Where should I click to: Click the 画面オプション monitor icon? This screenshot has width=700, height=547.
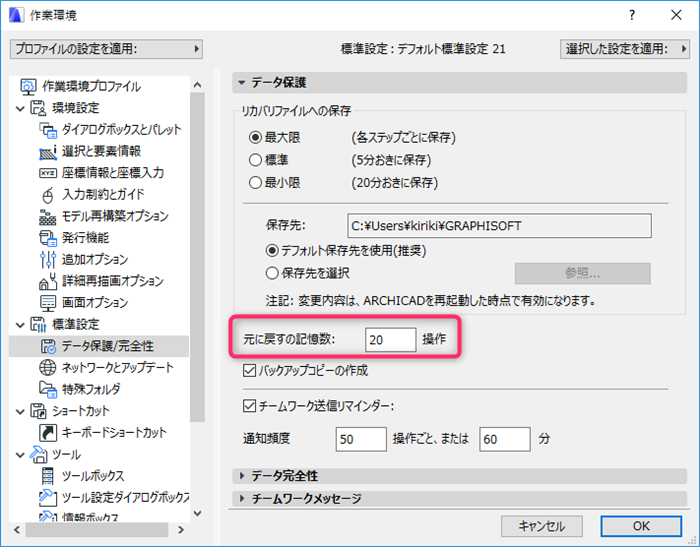(x=48, y=303)
